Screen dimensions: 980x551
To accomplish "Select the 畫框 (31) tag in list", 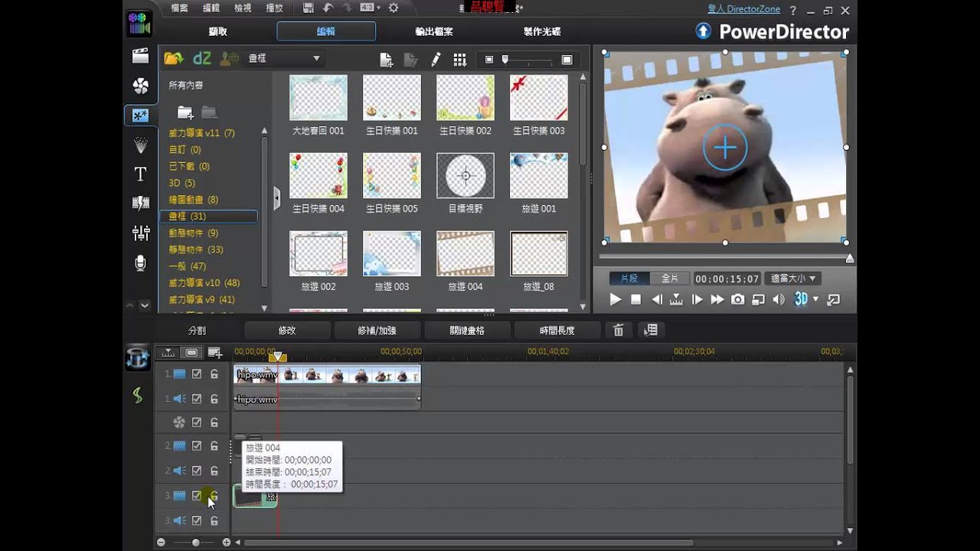I will [x=208, y=217].
